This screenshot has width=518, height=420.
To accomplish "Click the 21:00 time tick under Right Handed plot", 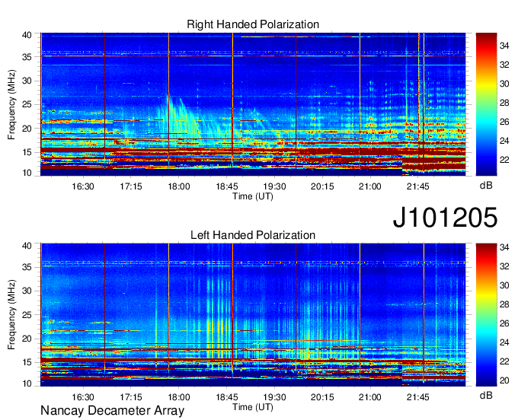I will point(370,186).
